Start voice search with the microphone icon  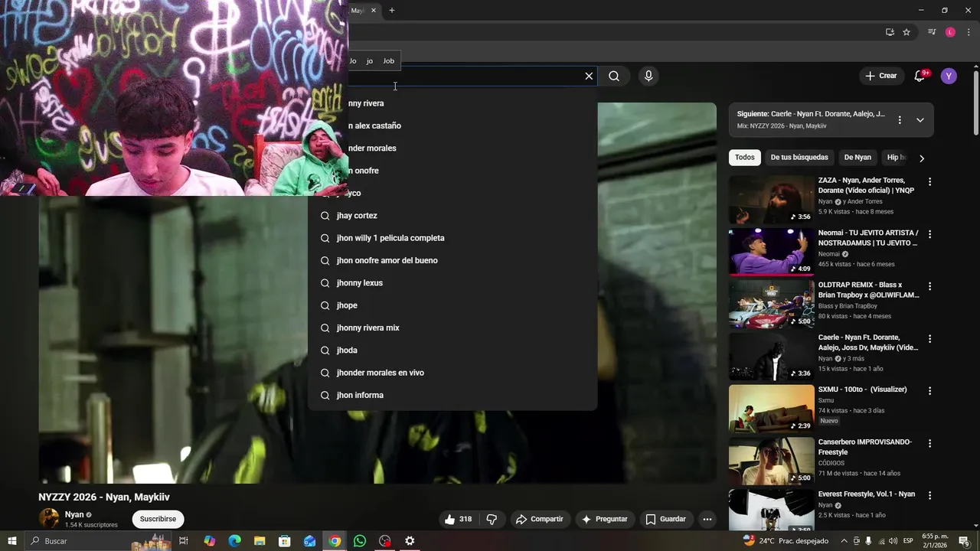(648, 76)
